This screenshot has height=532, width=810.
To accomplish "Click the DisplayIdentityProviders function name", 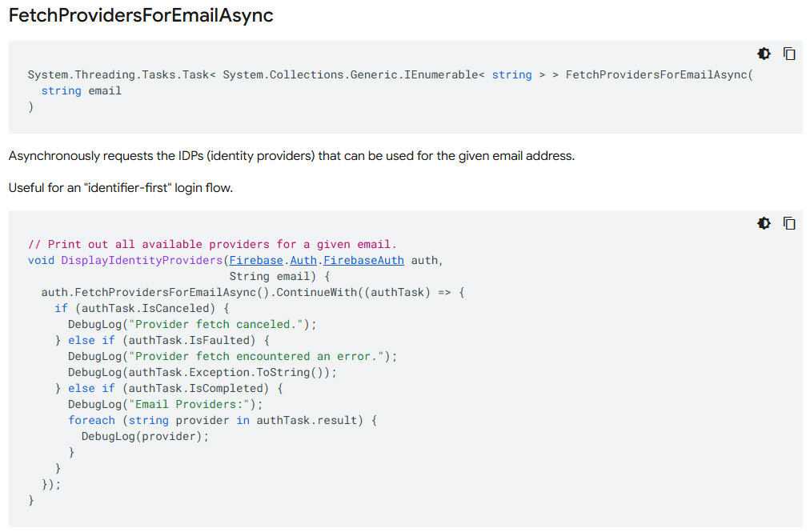I will click(x=142, y=260).
